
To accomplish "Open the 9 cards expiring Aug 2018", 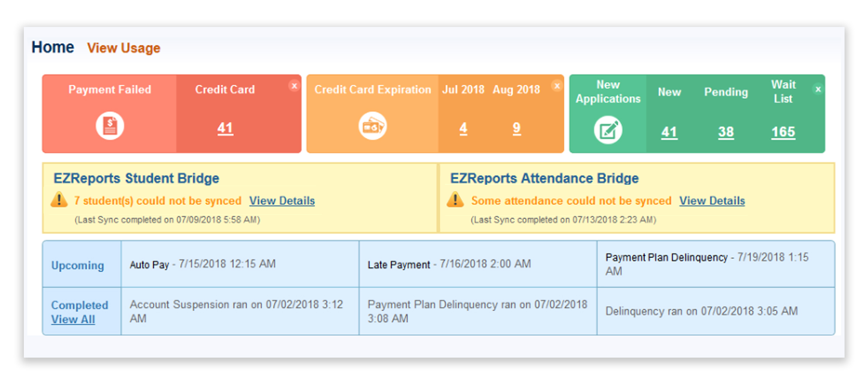I will [x=516, y=128].
